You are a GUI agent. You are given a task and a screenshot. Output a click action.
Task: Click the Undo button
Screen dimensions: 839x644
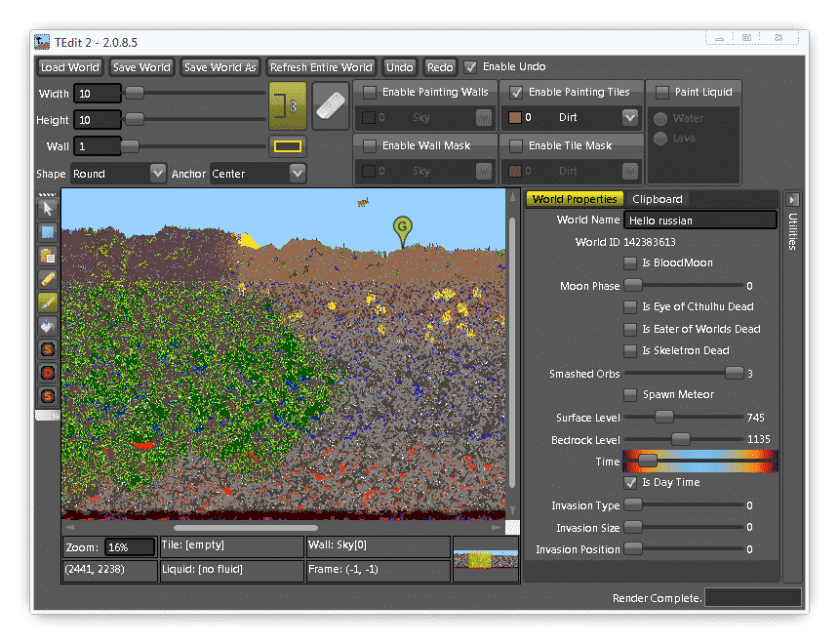(400, 67)
